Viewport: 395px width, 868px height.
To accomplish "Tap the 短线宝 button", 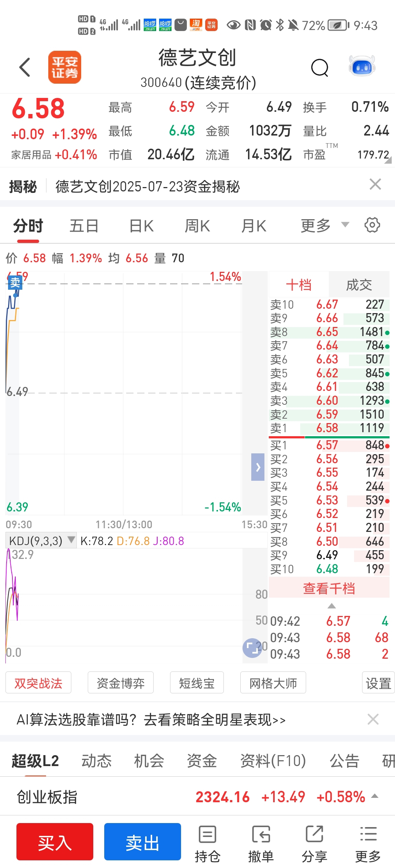I will coord(197,683).
